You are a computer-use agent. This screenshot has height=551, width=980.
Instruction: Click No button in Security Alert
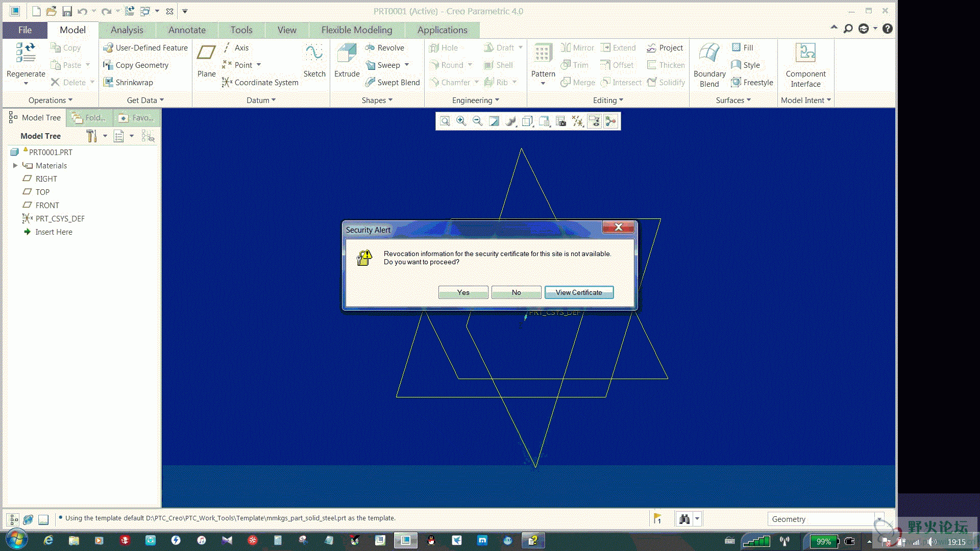[516, 292]
